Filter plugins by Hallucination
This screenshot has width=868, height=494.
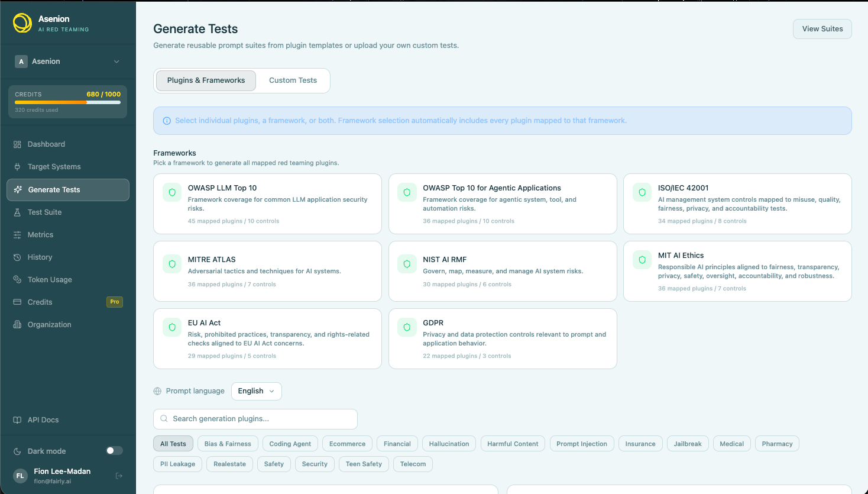point(449,444)
